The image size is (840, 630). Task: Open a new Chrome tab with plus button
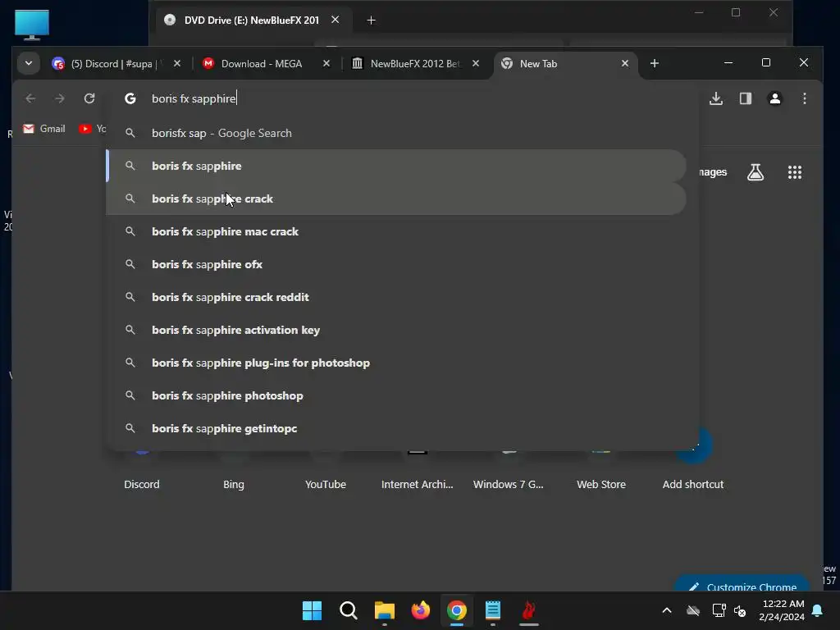(654, 63)
